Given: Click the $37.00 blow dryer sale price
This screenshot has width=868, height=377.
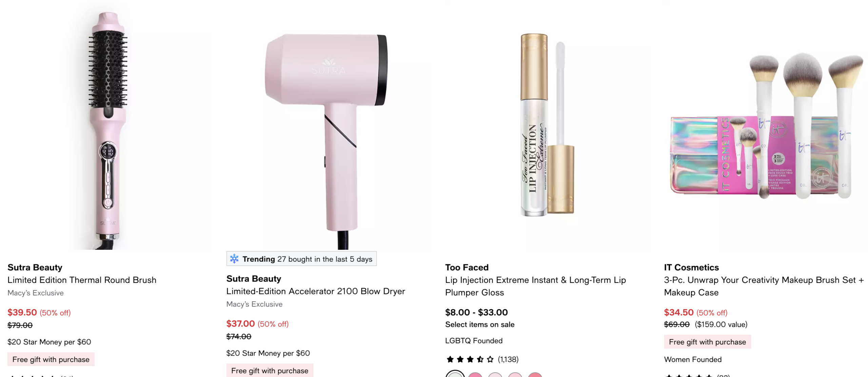Looking at the screenshot, I should coord(240,324).
